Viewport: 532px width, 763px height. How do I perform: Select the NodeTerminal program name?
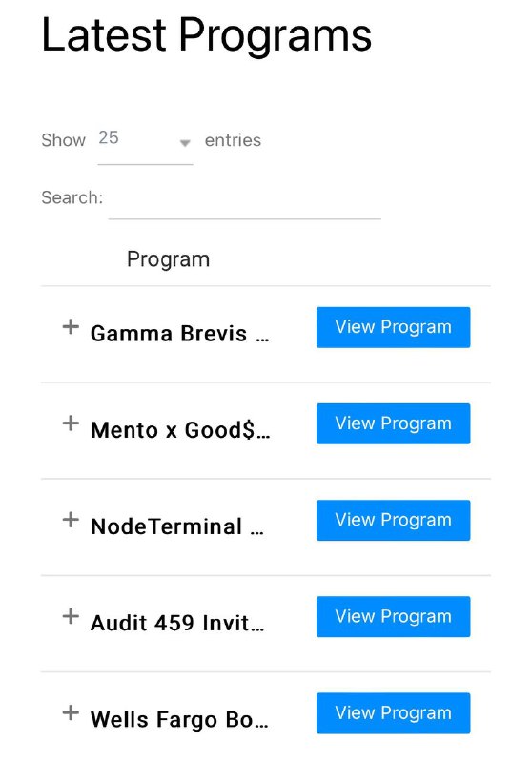click(x=177, y=526)
